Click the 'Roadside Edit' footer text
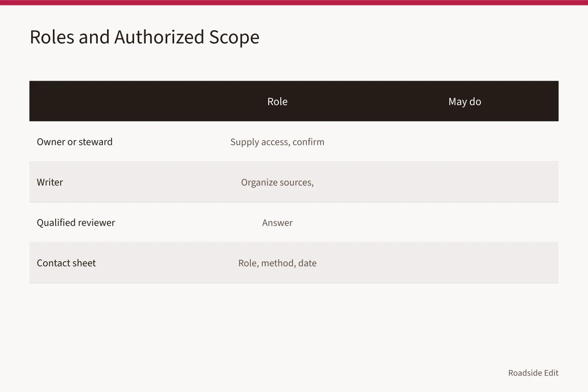Image resolution: width=588 pixels, height=392 pixels. (x=533, y=373)
